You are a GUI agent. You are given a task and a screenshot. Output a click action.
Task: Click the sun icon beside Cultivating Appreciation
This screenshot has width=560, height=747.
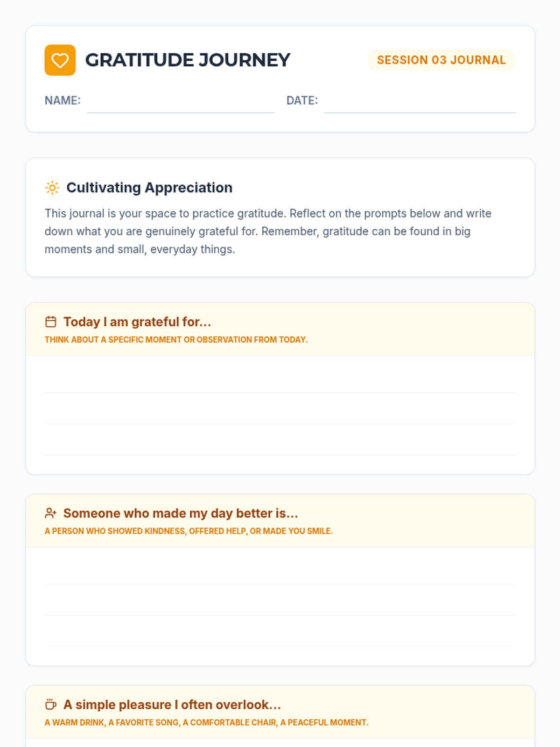point(52,188)
